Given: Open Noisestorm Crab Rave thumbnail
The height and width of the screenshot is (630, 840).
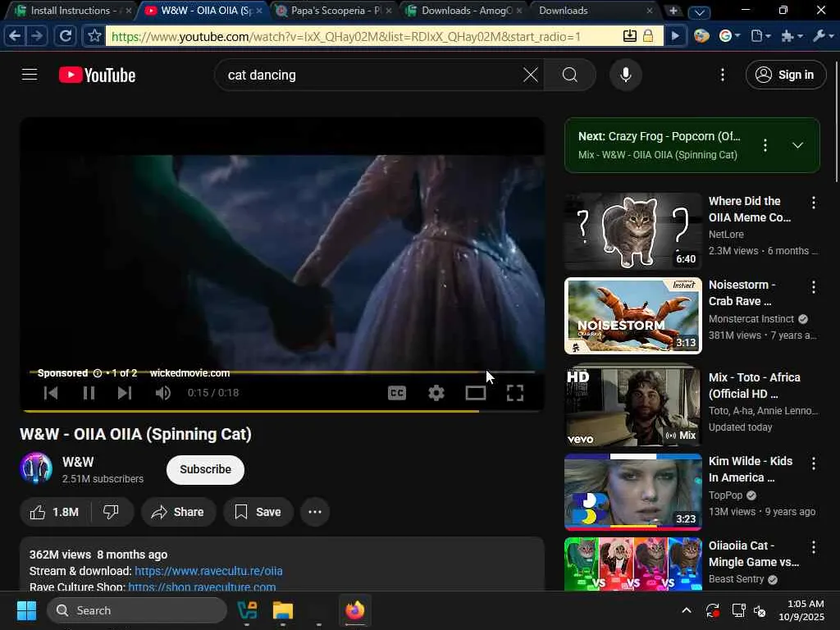Looking at the screenshot, I should pos(633,316).
